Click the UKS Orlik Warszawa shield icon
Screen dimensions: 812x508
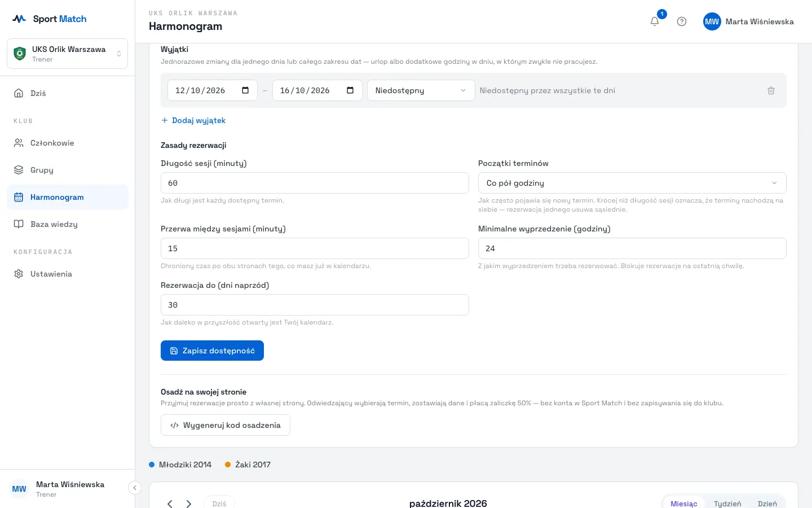click(20, 54)
